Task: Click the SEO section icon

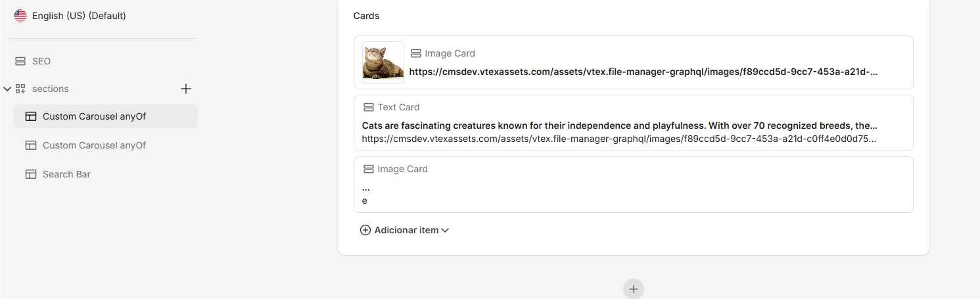Action: click(20, 61)
